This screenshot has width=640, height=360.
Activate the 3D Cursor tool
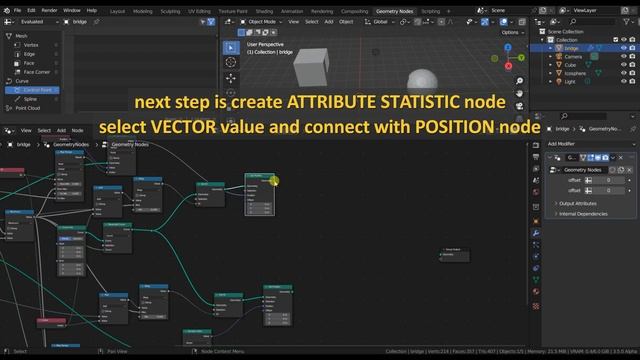[x=231, y=62]
